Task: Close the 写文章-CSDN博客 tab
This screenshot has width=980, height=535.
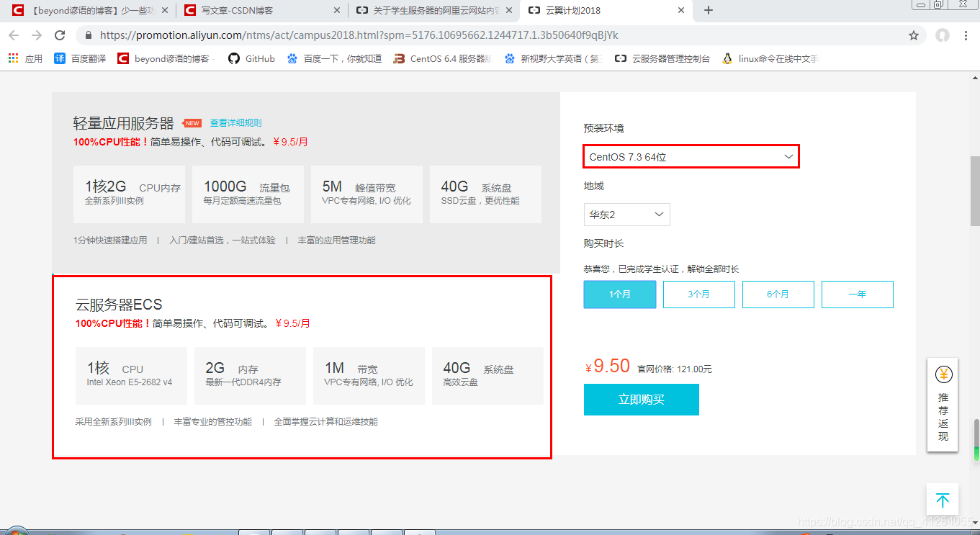Action: click(338, 10)
